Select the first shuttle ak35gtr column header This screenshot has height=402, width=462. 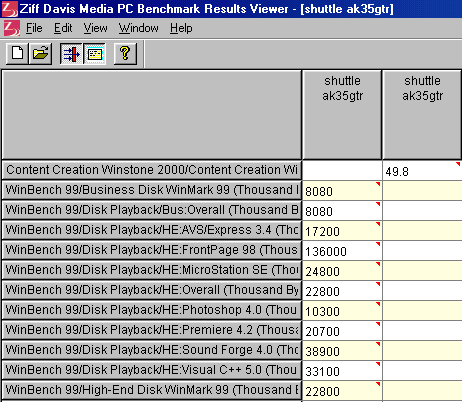pos(342,115)
